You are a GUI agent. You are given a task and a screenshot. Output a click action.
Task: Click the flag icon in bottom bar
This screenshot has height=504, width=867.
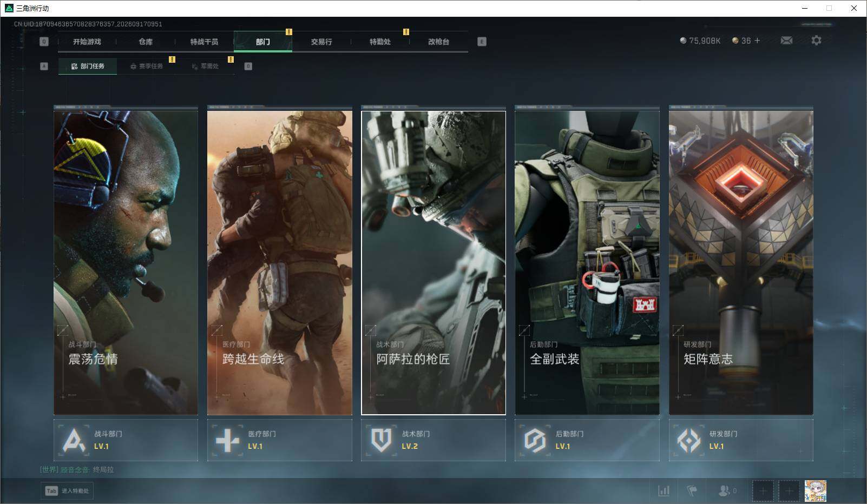tap(692, 491)
